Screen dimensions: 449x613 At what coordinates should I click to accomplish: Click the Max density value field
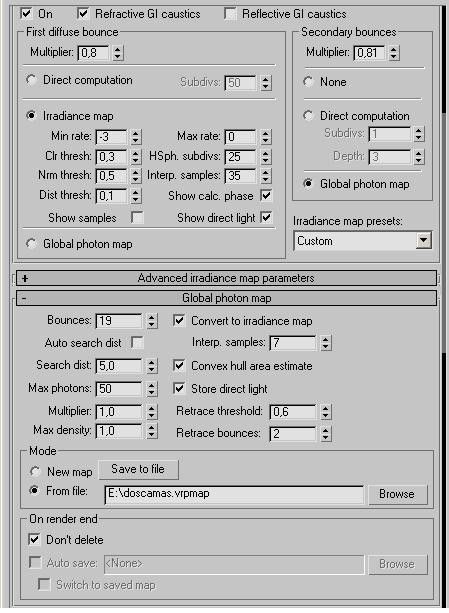click(x=119, y=431)
